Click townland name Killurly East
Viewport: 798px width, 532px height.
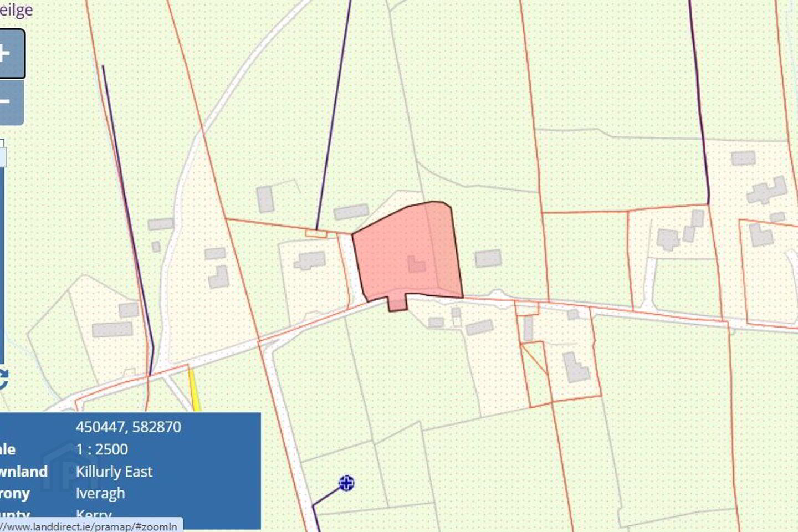[114, 472]
